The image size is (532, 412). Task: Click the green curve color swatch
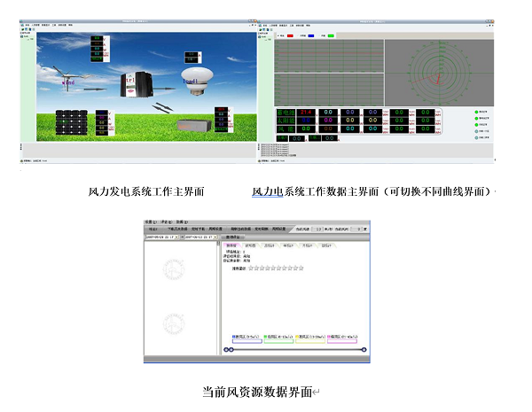pyautogui.click(x=329, y=36)
